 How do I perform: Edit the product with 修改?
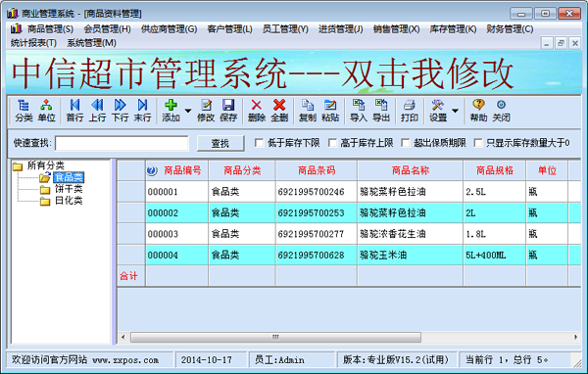point(206,111)
